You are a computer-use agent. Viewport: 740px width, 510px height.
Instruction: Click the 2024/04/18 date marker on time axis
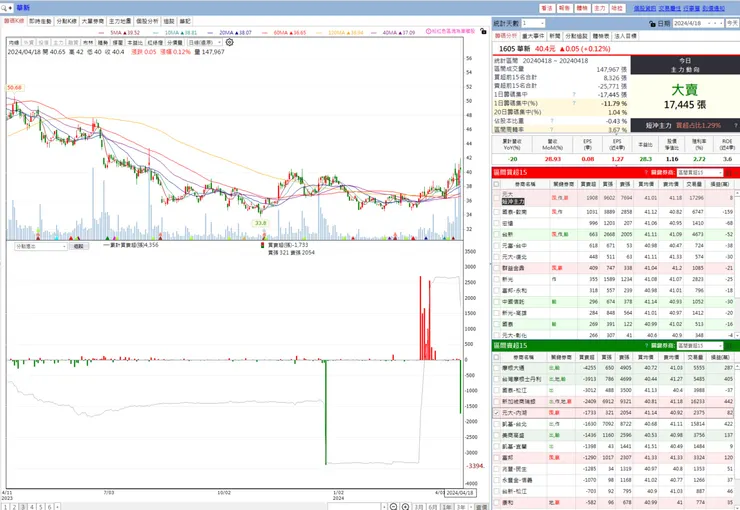click(460, 493)
